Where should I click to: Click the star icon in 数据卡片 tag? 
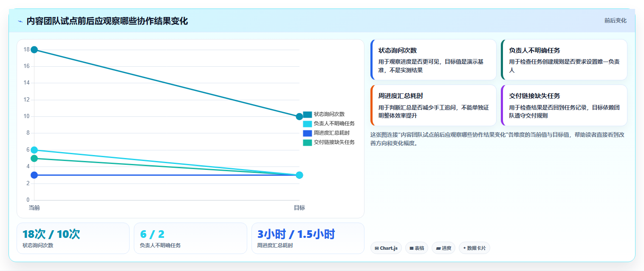tap(464, 248)
